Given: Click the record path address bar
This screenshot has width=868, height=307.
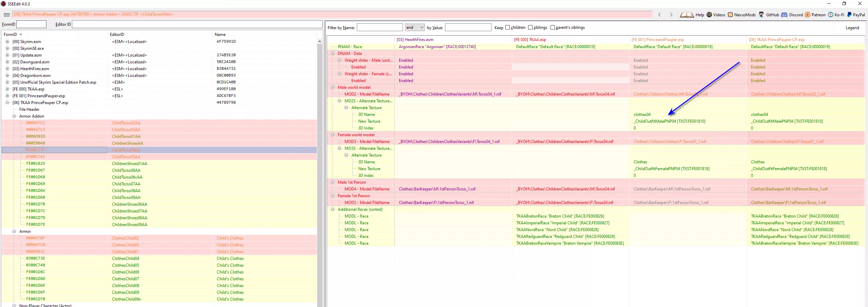Looking at the screenshot, I should (x=332, y=15).
